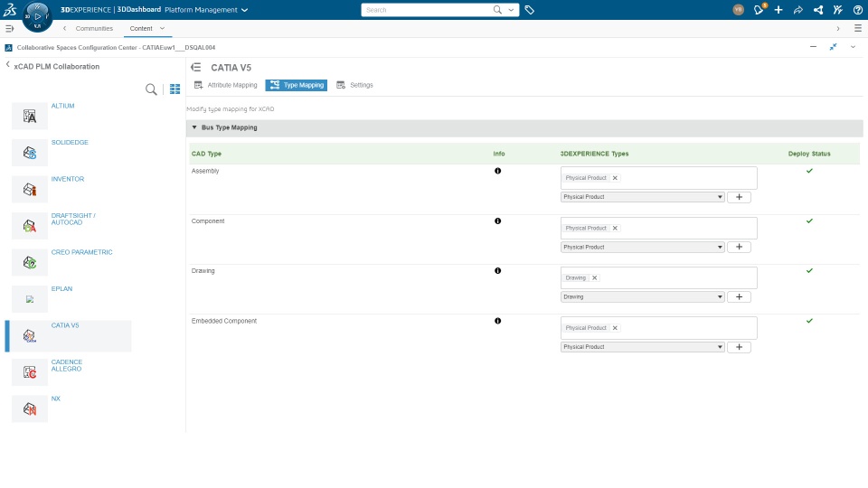Remove Physical Product tag from Assembly row
This screenshot has height=488, width=868.
(x=615, y=178)
